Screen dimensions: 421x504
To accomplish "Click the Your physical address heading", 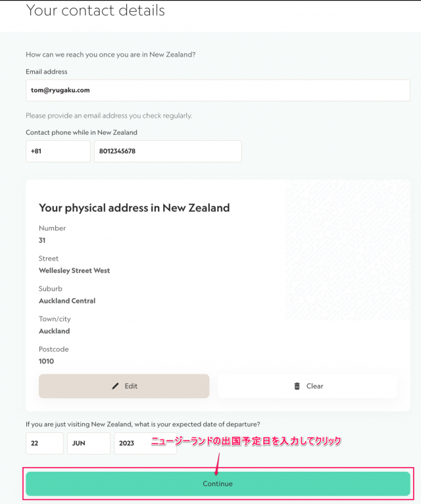I will coord(134,208).
